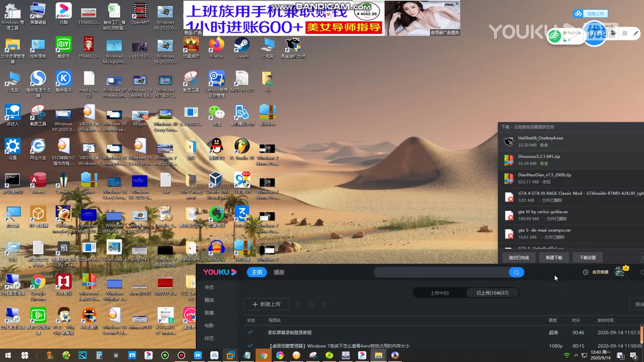This screenshot has width=644, height=362.
Task: Open 剧集 in Youku sidebar
Action: pyautogui.click(x=209, y=313)
